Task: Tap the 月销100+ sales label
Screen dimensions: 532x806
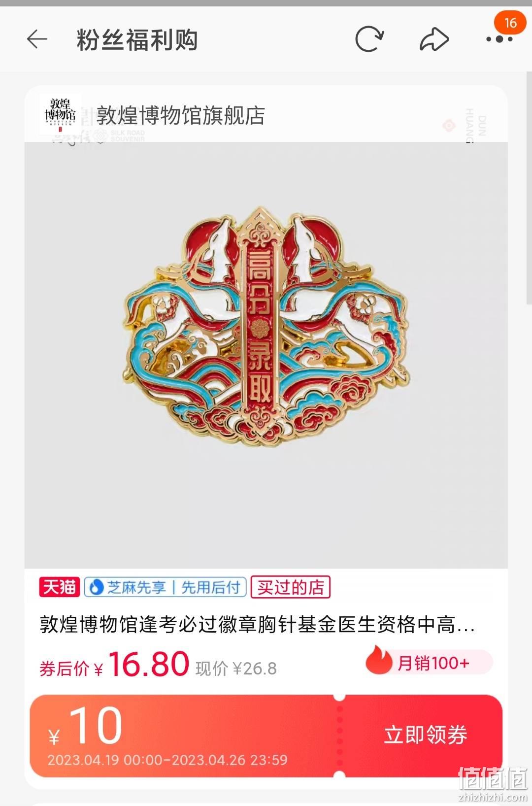Action: 433,663
